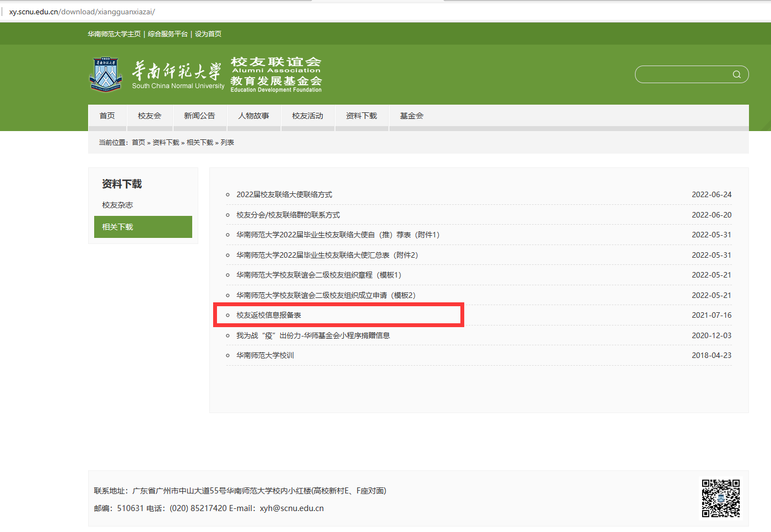Select 人物故事 in the navigation bar
The width and height of the screenshot is (771, 532).
253,116
